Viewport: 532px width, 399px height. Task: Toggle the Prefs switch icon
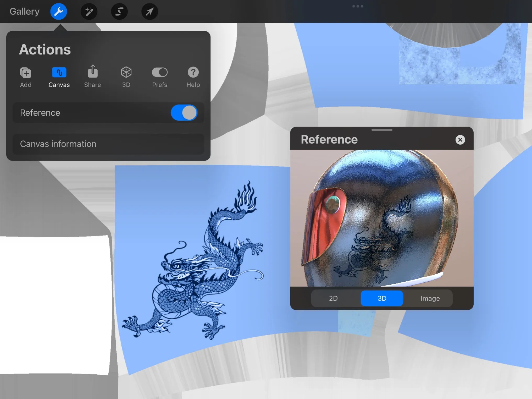tap(159, 72)
